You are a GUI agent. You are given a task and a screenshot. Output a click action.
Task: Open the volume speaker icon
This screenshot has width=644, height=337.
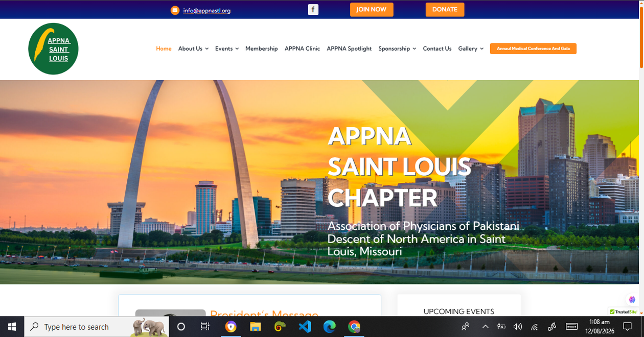point(518,327)
